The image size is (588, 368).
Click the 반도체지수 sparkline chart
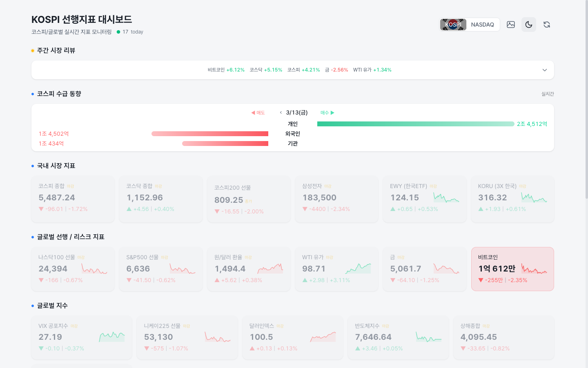tap(428, 337)
